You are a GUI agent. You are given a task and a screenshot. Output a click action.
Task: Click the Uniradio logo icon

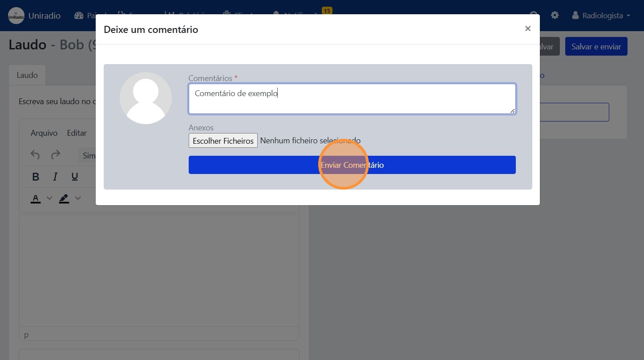click(x=16, y=16)
